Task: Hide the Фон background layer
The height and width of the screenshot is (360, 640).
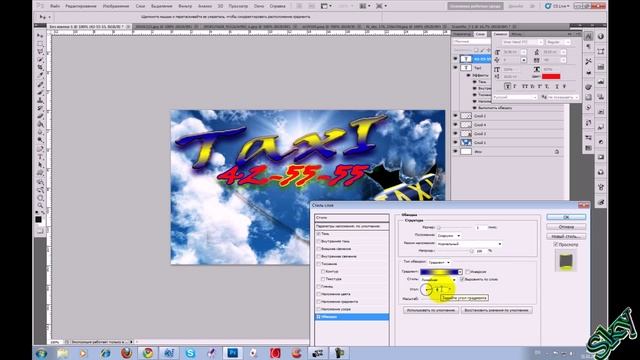Action: (456, 151)
